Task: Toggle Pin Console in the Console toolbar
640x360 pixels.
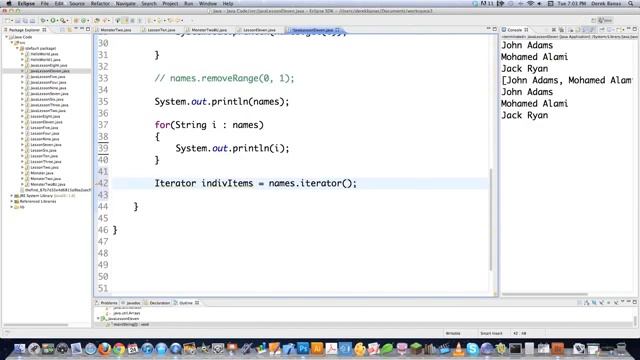Action: click(602, 30)
